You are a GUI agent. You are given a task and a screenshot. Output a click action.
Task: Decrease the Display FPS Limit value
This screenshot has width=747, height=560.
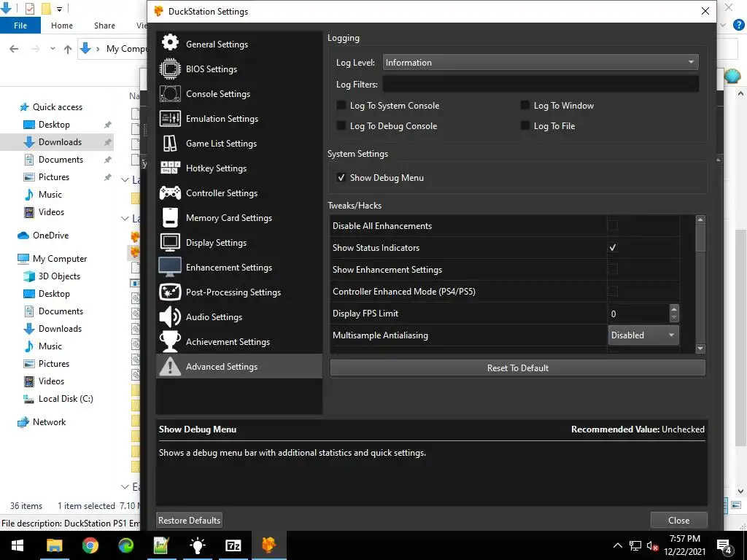[674, 318]
